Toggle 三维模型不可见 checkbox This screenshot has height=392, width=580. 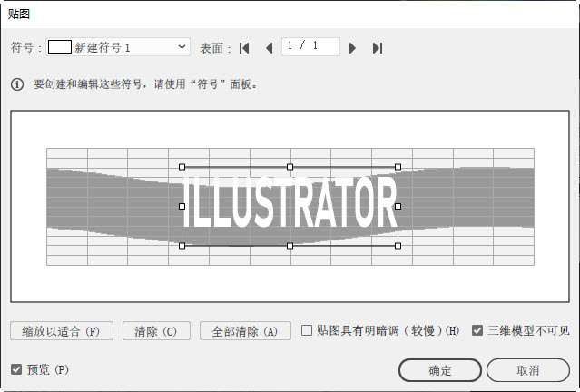click(477, 330)
